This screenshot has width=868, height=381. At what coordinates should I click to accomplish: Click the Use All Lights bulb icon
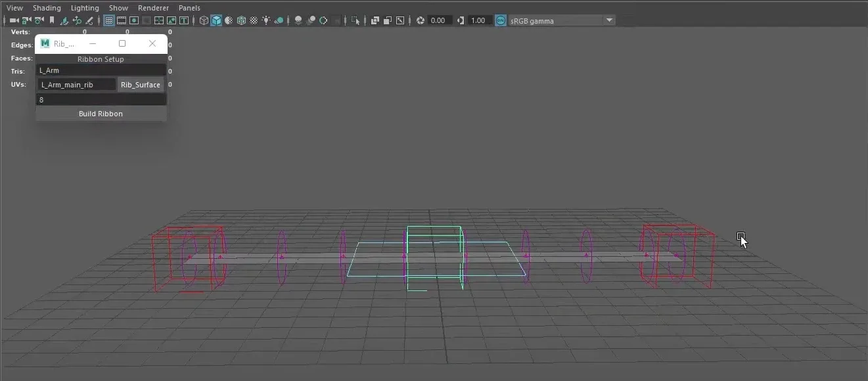click(266, 20)
